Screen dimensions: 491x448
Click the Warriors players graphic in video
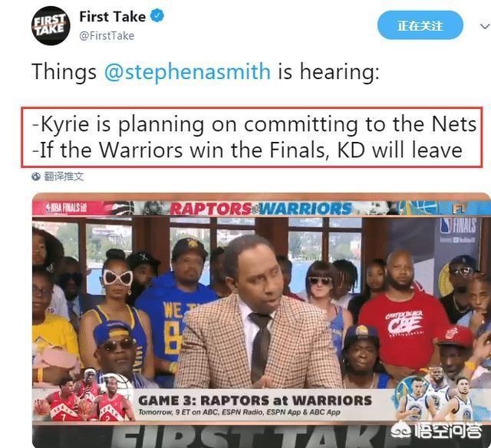click(x=437, y=395)
